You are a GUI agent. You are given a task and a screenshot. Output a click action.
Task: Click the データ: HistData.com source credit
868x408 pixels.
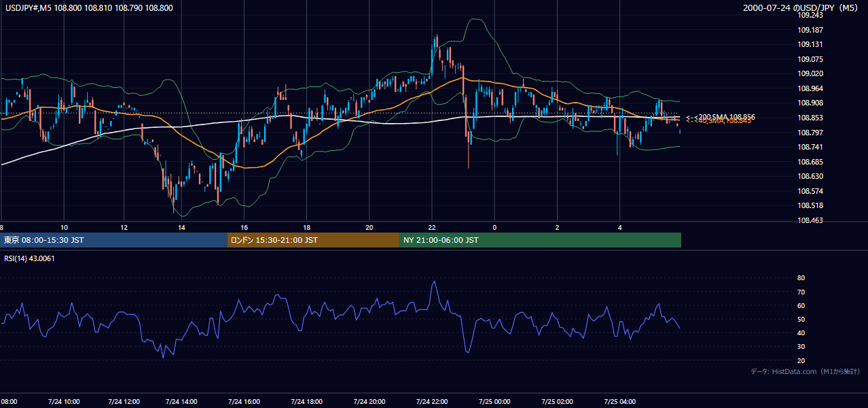click(806, 371)
